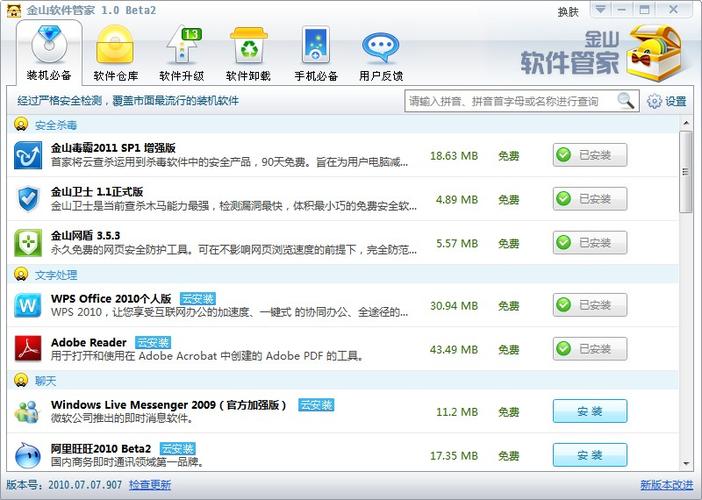Select the 金山卫士 1.1正式版 title
Viewport: 702px width, 500px height.
click(97, 192)
